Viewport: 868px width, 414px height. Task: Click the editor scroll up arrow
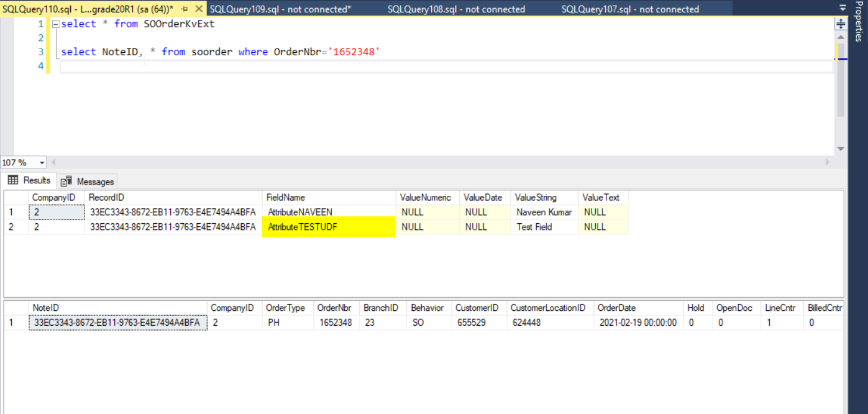point(841,36)
